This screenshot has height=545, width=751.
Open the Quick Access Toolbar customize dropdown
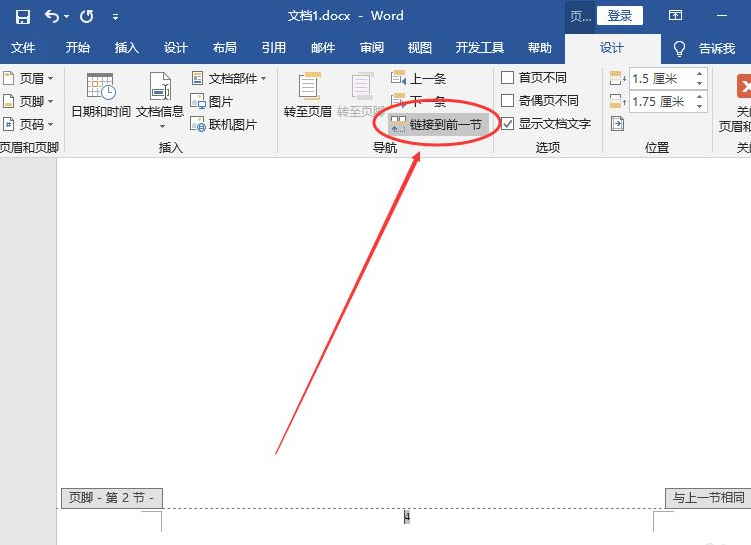[x=115, y=17]
